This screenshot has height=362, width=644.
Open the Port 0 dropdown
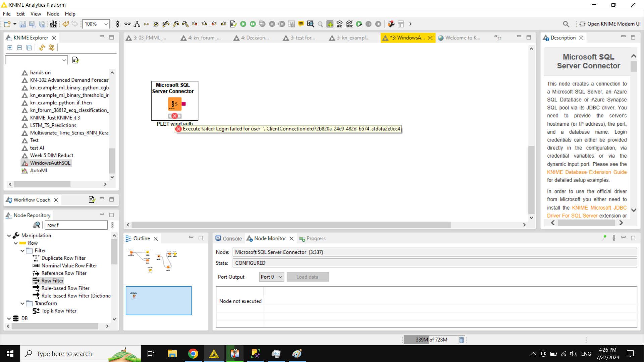pos(272,277)
